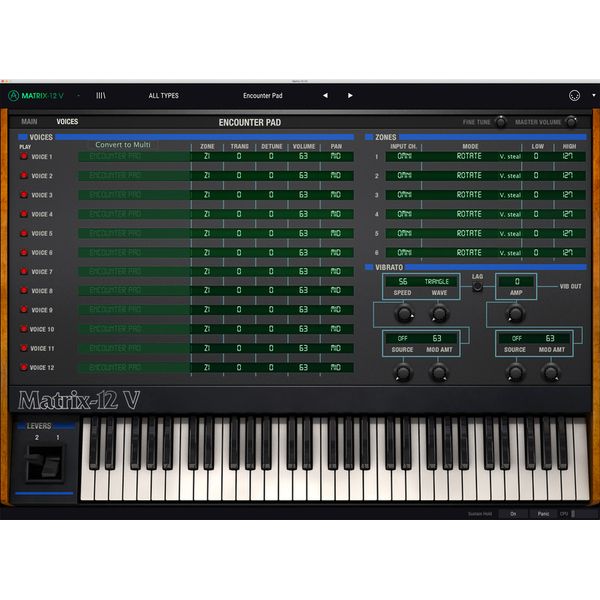Toggle play LED for Voice 12
600x600 pixels.
(x=24, y=367)
